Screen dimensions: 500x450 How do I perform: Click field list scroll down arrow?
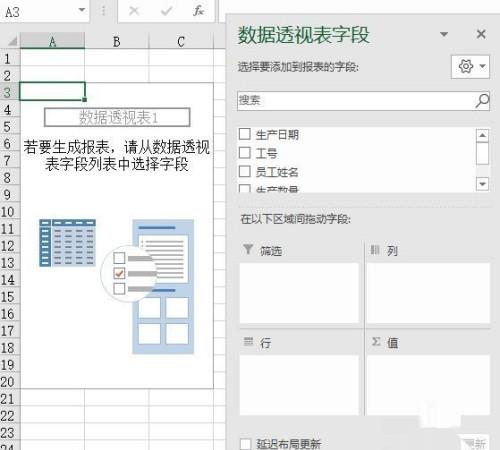(482, 184)
